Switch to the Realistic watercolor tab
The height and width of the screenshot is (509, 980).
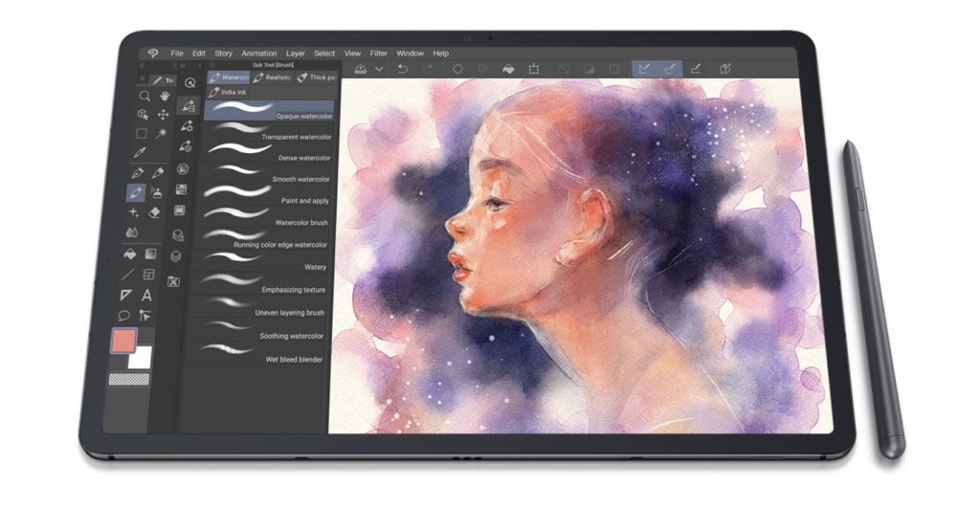[x=273, y=77]
